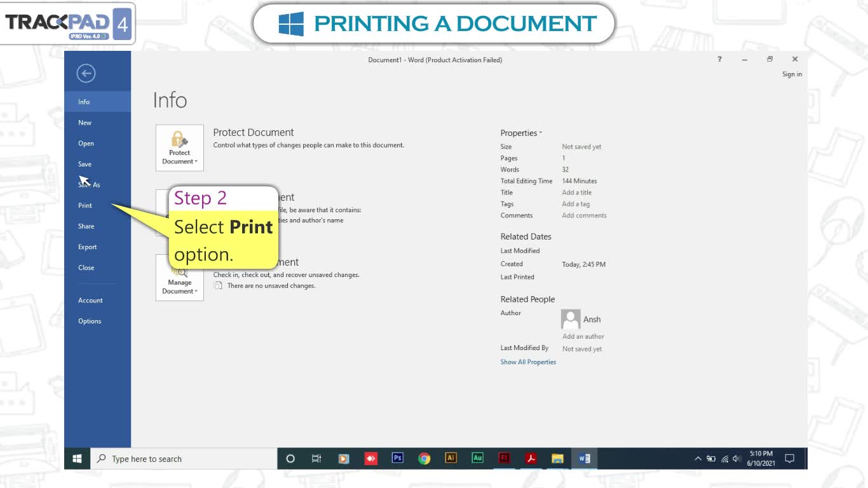Viewport: 868px width, 488px height.
Task: Click the Sign in link
Action: 792,74
